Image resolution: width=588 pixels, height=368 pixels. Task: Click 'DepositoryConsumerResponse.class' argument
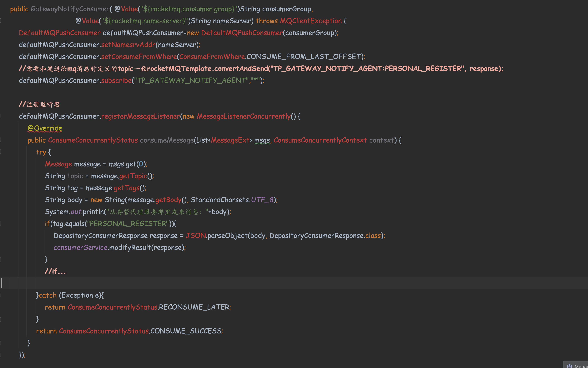[x=325, y=236]
